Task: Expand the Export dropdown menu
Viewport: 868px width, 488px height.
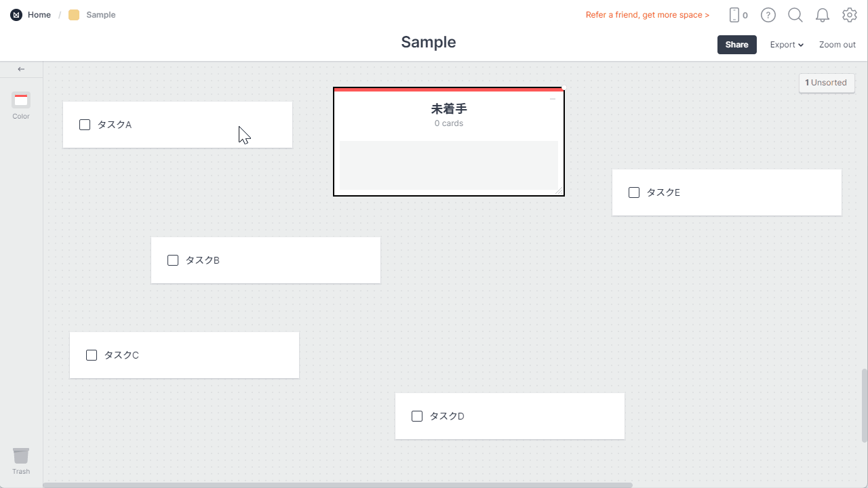Action: click(787, 45)
